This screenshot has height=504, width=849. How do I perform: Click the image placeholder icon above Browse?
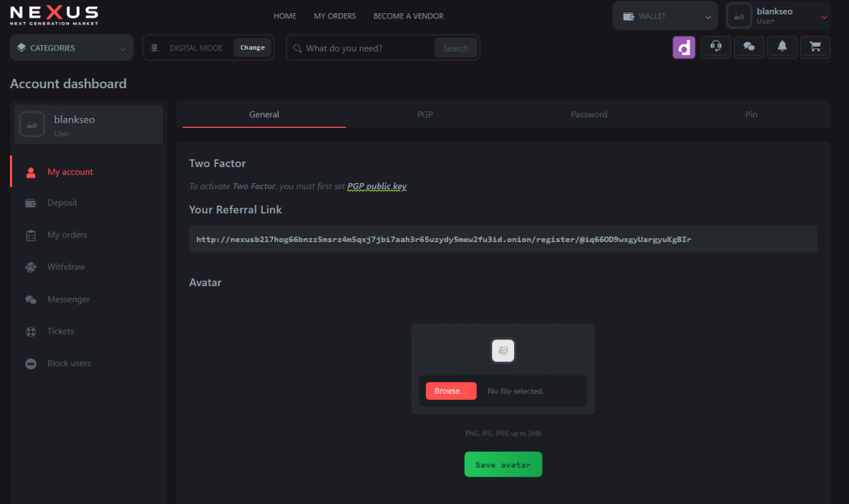pyautogui.click(x=503, y=350)
